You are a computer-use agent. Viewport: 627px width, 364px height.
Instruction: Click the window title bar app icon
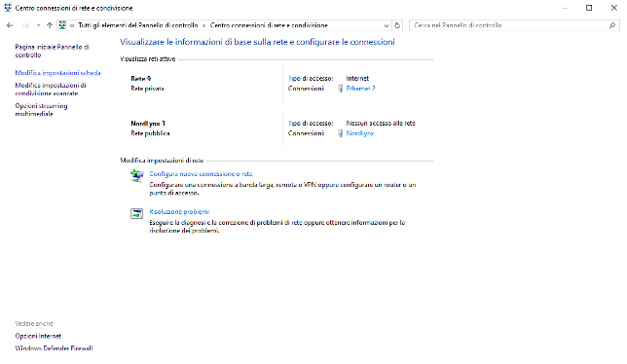coord(8,8)
